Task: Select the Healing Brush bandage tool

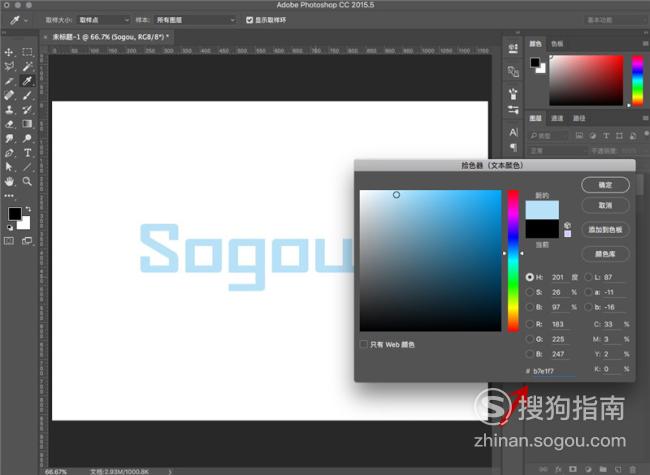Action: [x=9, y=95]
